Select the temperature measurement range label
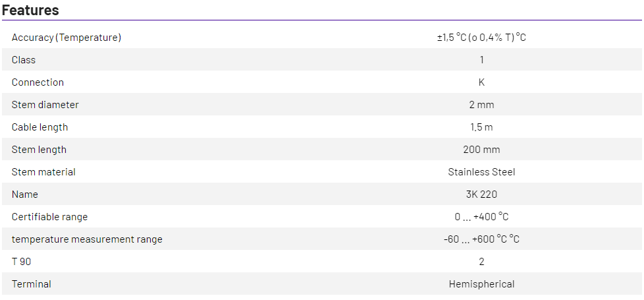Screen dimensions: 644x300 tap(87, 239)
